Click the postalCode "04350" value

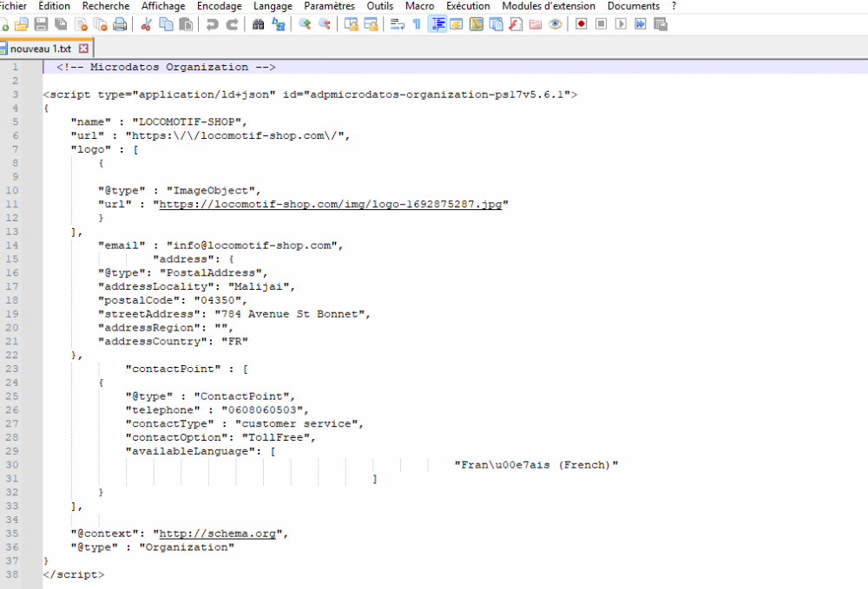coord(218,300)
